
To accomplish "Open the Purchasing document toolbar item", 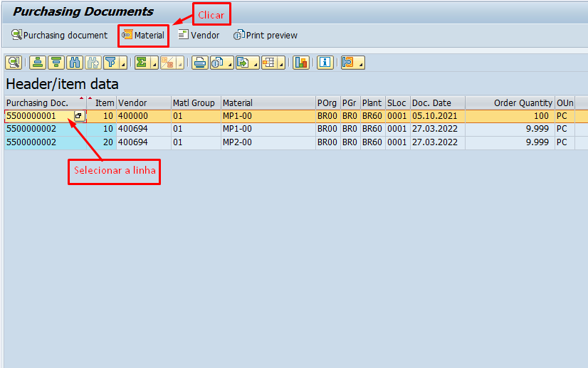I will 60,35.
